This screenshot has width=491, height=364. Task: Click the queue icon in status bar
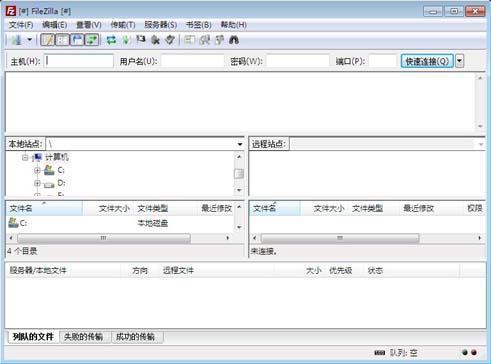pos(379,353)
